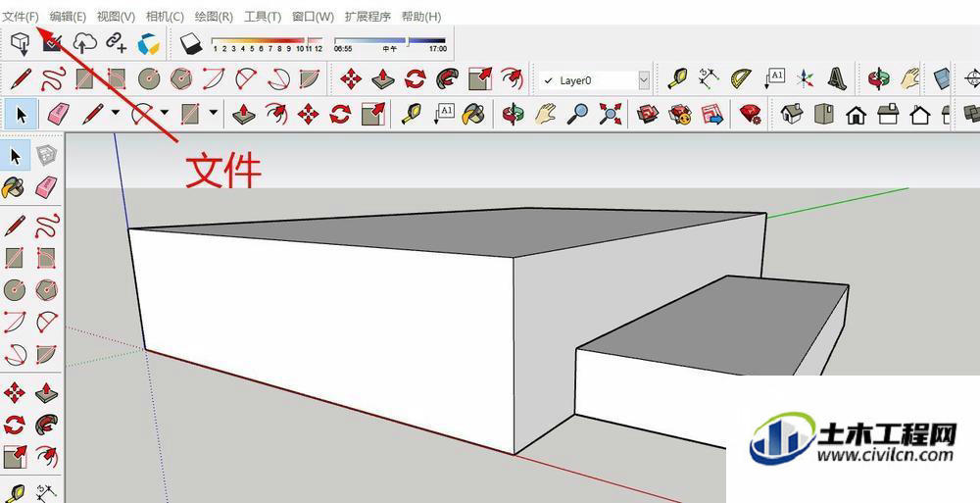Screen dimensions: 980x503
Task: Switch to the Right view icon
Action: 888,114
